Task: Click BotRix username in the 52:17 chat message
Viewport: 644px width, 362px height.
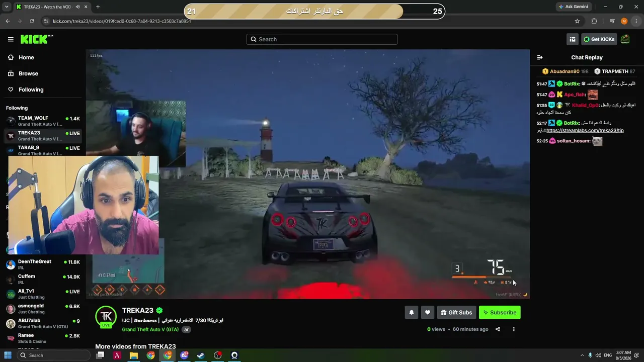Action: pyautogui.click(x=572, y=123)
